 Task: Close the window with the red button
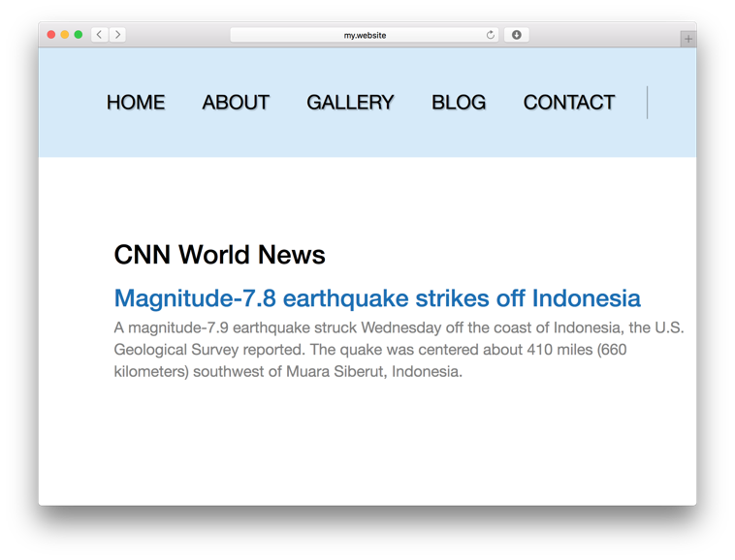(x=51, y=35)
